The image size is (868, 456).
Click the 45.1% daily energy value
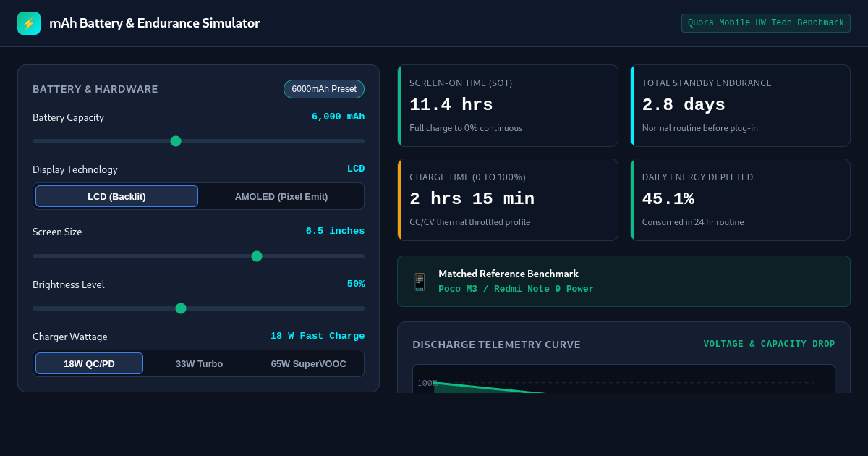pos(668,199)
